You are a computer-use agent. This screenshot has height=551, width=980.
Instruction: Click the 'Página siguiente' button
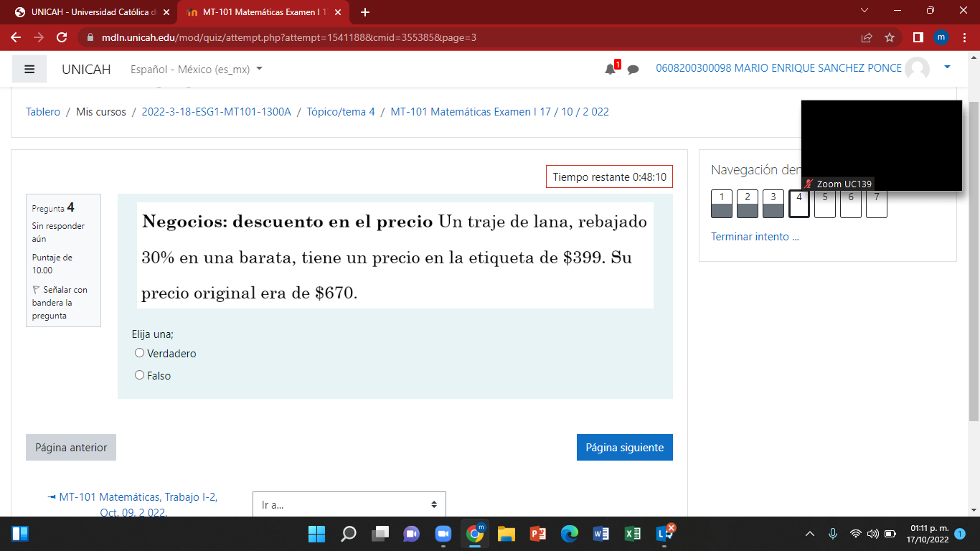click(x=624, y=447)
